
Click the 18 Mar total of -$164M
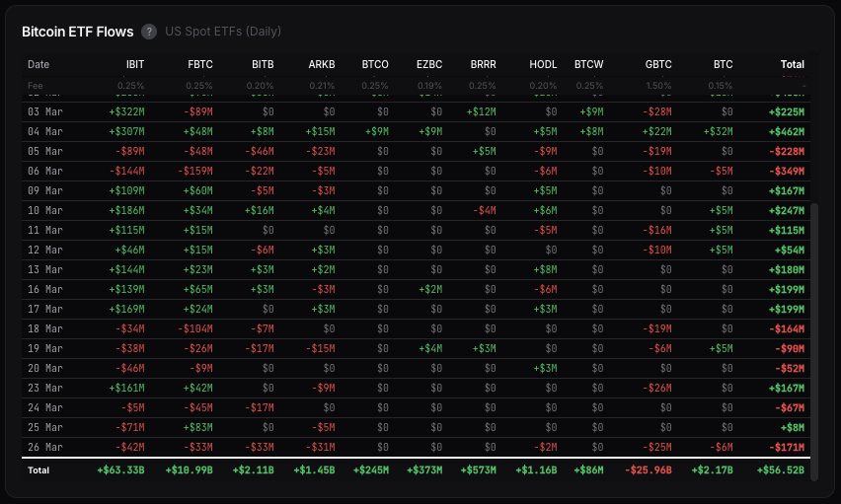787,328
